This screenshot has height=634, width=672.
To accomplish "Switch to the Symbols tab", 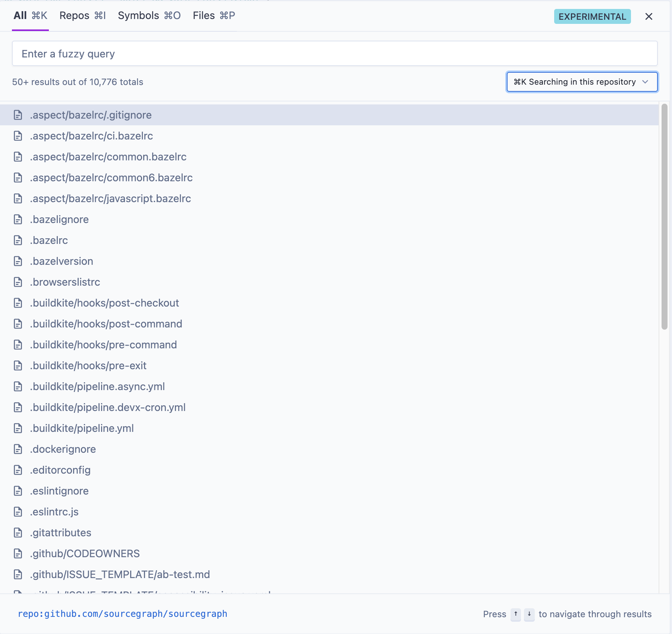I will [x=149, y=16].
